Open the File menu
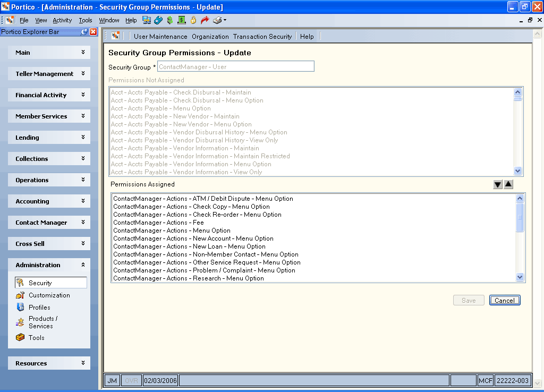 pos(24,20)
